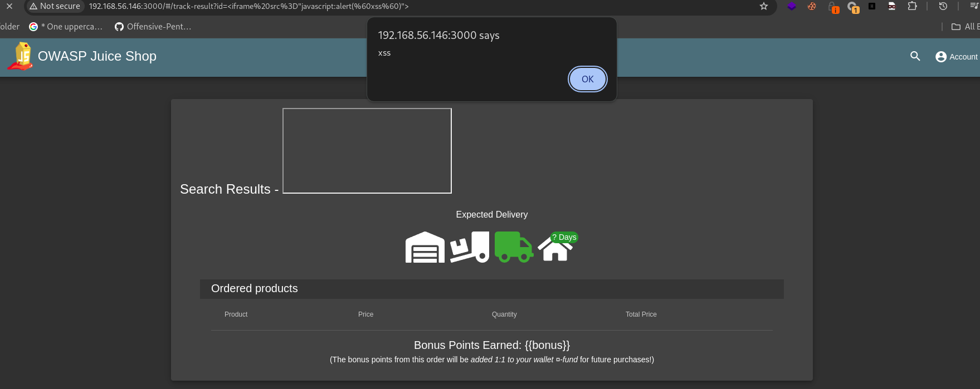Viewport: 980px width, 389px height.
Task: Click the 'xss' alert message text
Action: click(x=384, y=53)
